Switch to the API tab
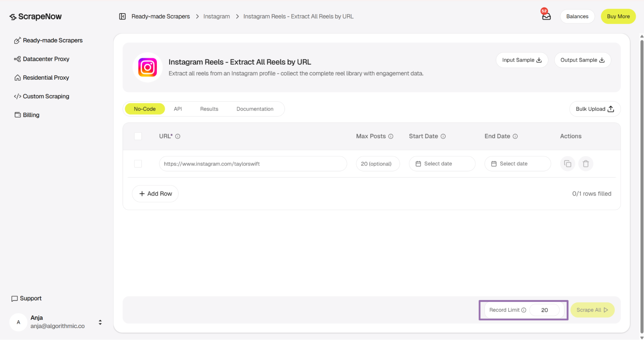 pos(178,109)
